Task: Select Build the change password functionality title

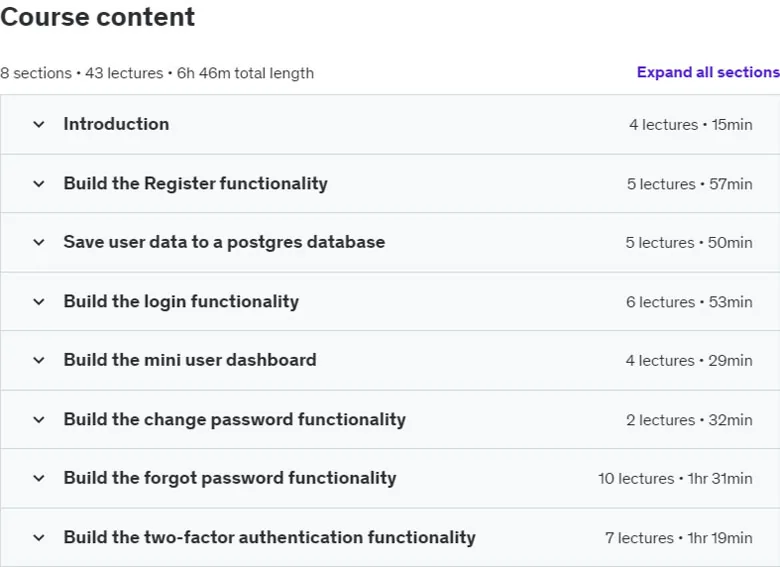Action: [x=235, y=419]
